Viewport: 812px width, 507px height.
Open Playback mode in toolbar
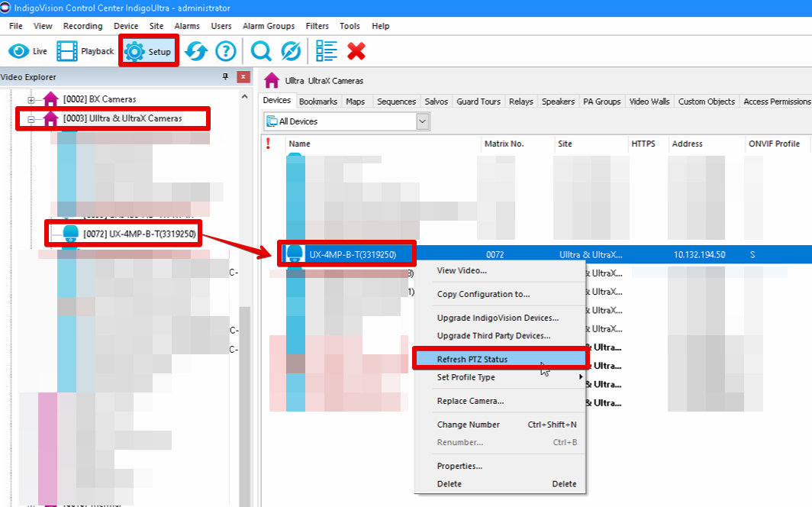click(x=85, y=51)
